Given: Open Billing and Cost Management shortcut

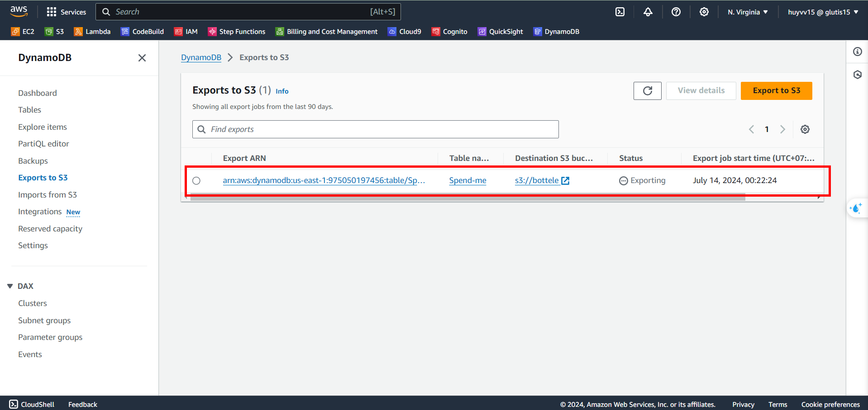Looking at the screenshot, I should [x=327, y=31].
